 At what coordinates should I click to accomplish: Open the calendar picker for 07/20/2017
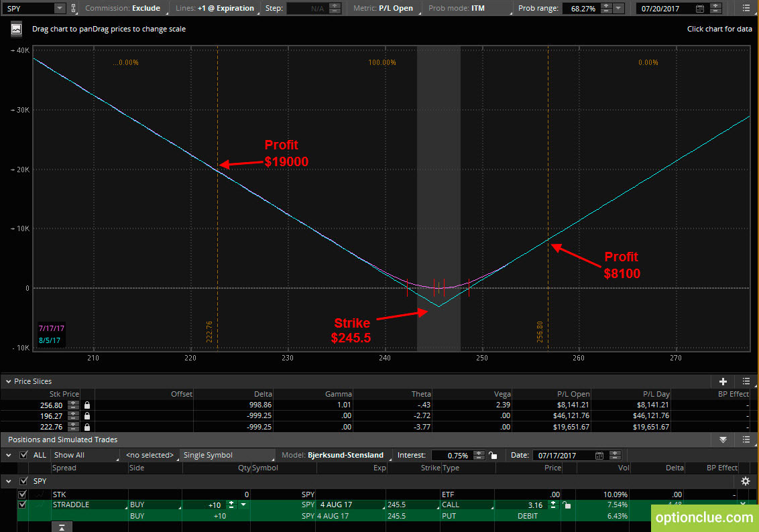[699, 8]
